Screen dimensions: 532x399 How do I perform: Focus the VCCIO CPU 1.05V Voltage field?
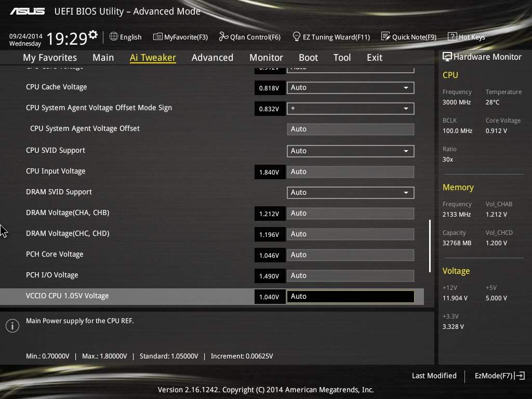tap(351, 297)
